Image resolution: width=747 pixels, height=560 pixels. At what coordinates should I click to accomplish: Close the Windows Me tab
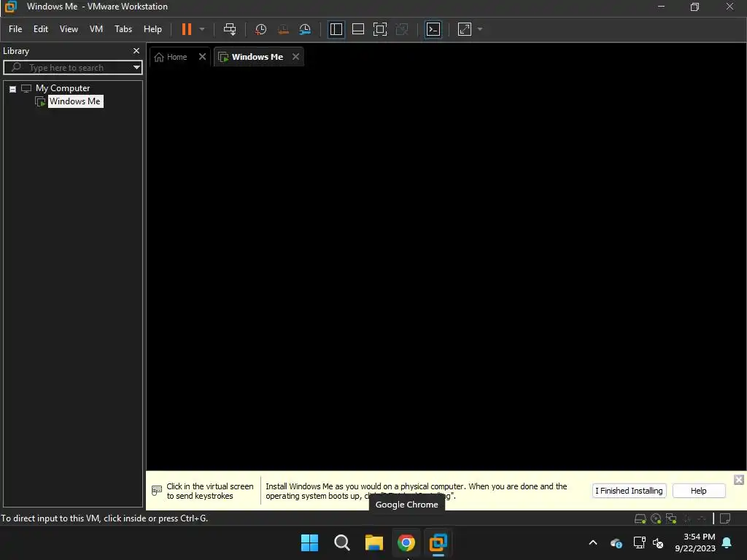296,57
